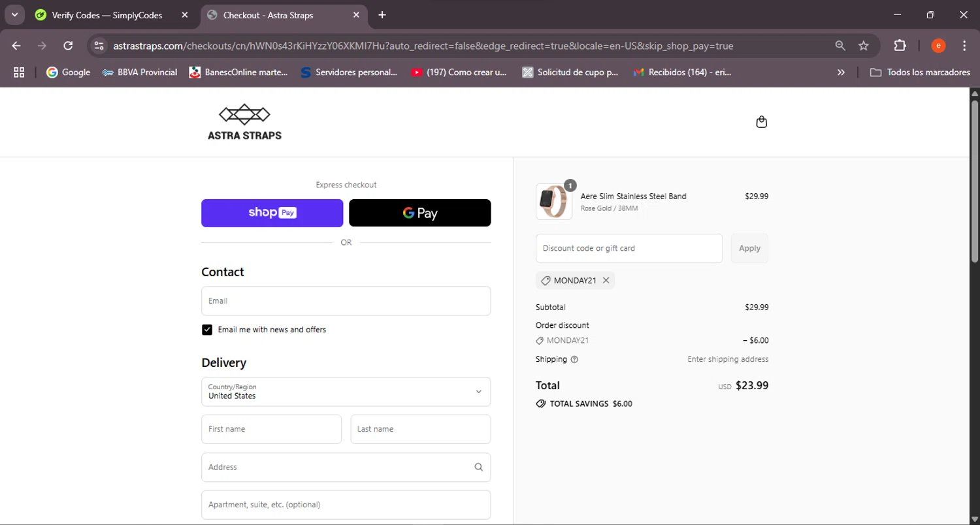Click the browser address bar URL
The width and height of the screenshot is (980, 525).
click(x=423, y=46)
